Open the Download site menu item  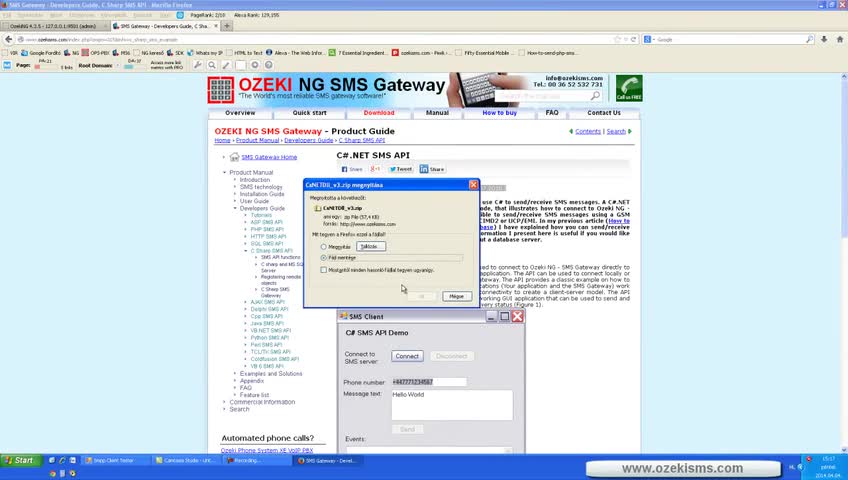379,113
